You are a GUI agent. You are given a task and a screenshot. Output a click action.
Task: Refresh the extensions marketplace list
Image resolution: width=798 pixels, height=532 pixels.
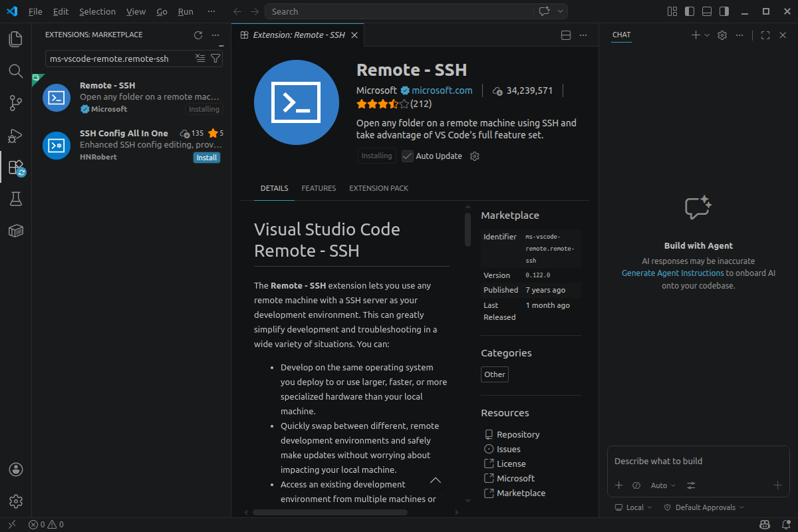pyautogui.click(x=198, y=35)
